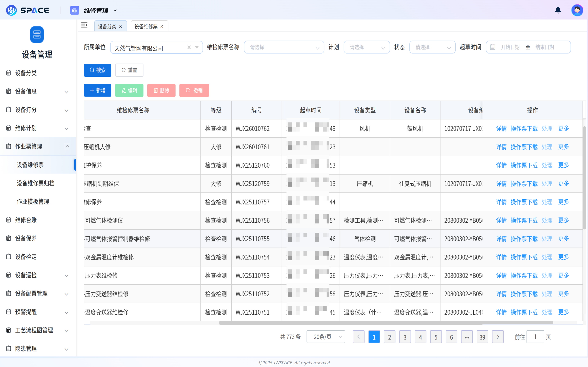Screen dimensions: 588x367
Task: Open the 20条/页 page-size dropdown
Action: tap(326, 337)
